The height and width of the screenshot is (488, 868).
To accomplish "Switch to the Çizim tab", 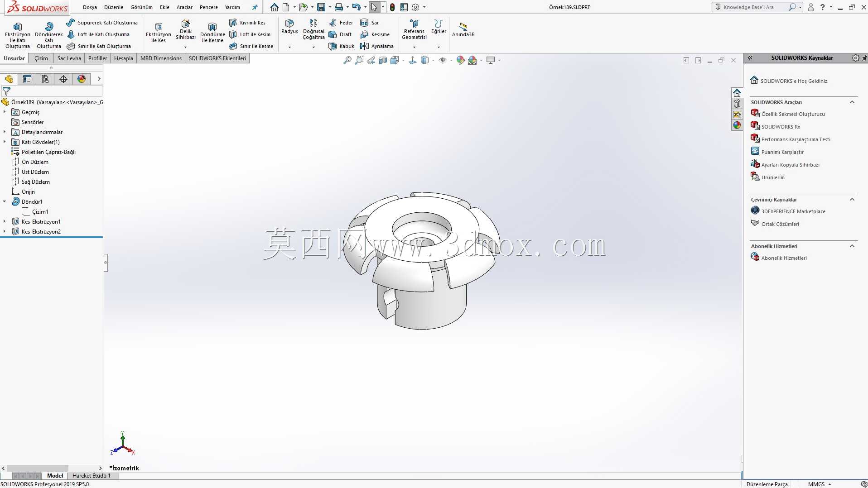I will (x=41, y=58).
